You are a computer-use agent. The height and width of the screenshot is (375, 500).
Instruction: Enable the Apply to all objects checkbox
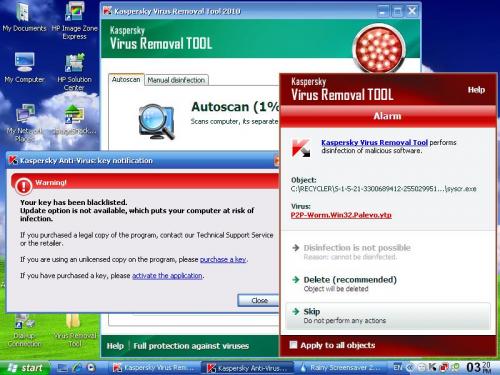coord(293,345)
